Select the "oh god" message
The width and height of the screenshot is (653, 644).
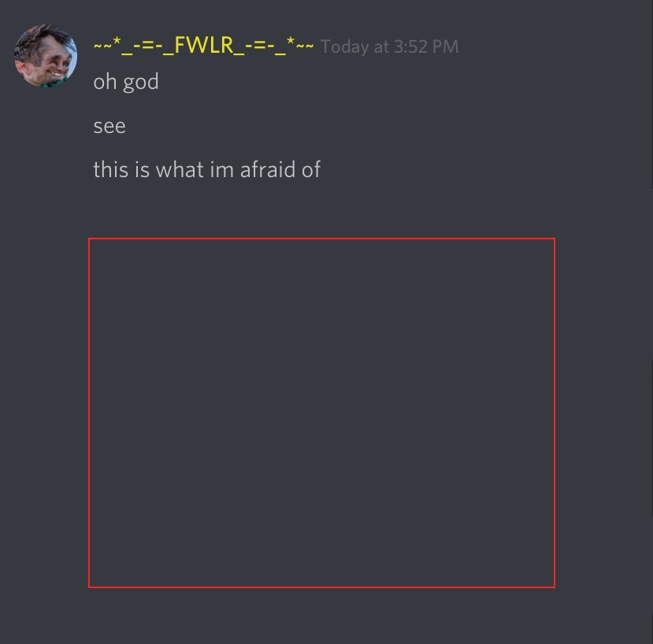tap(126, 82)
